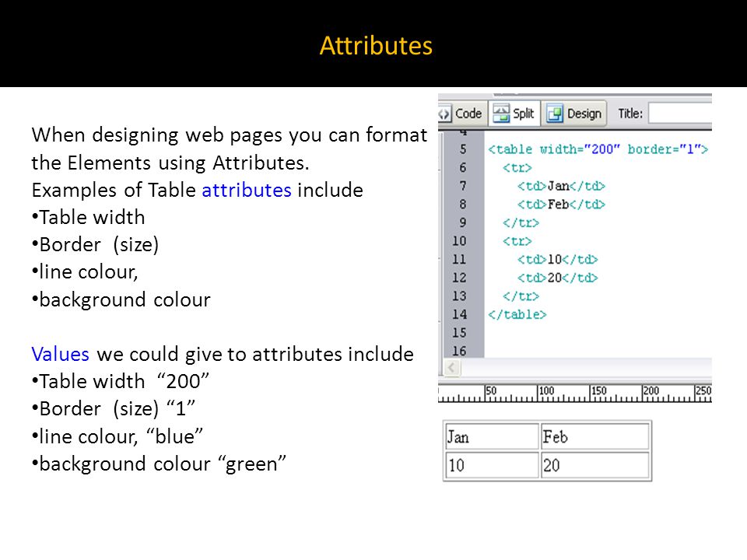Click the table width="200" code line

tap(598, 149)
